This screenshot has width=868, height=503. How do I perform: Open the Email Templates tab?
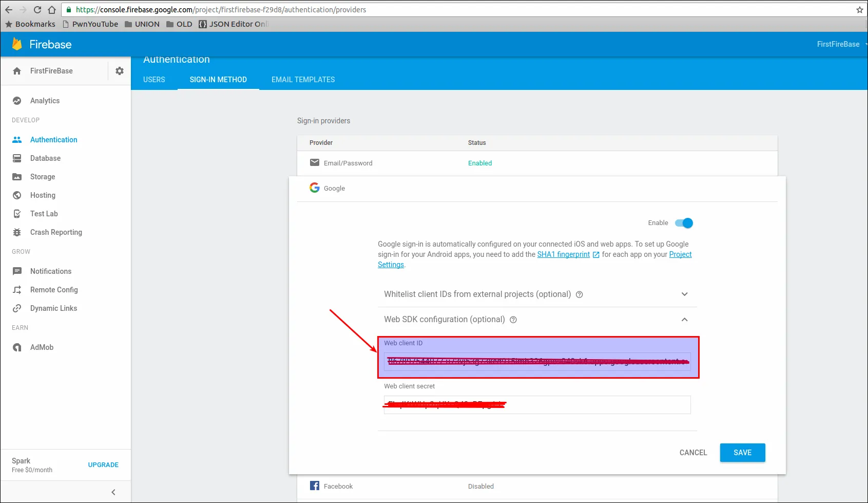(303, 80)
